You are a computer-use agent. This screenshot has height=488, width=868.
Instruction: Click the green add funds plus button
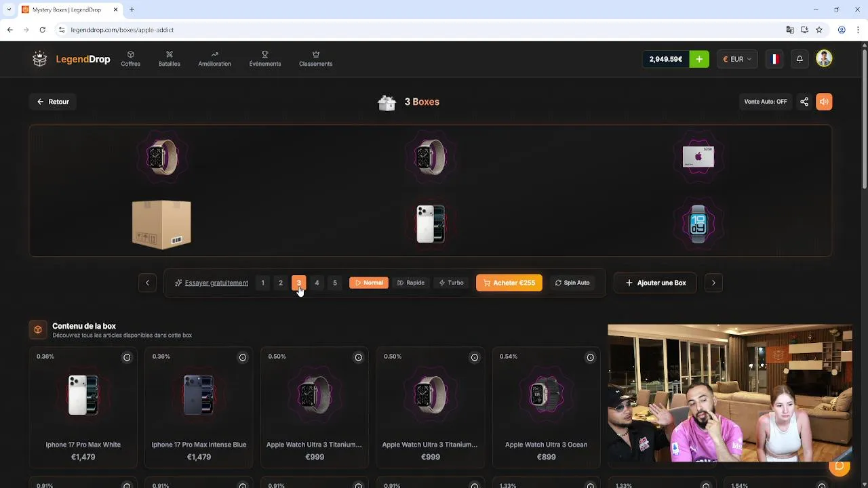[699, 59]
